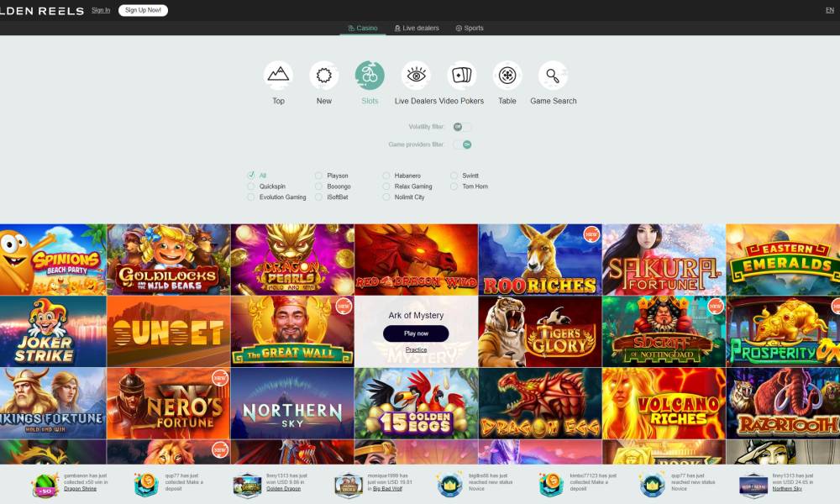Select the Booongo provider checkbox

(318, 186)
